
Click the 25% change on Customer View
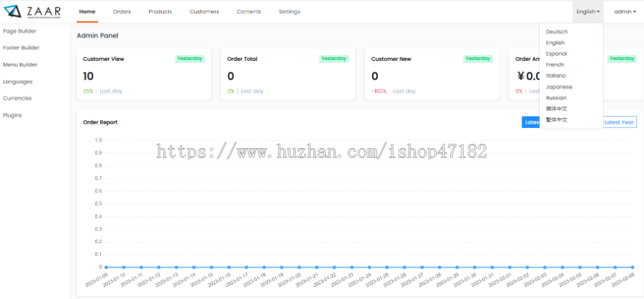pos(88,91)
